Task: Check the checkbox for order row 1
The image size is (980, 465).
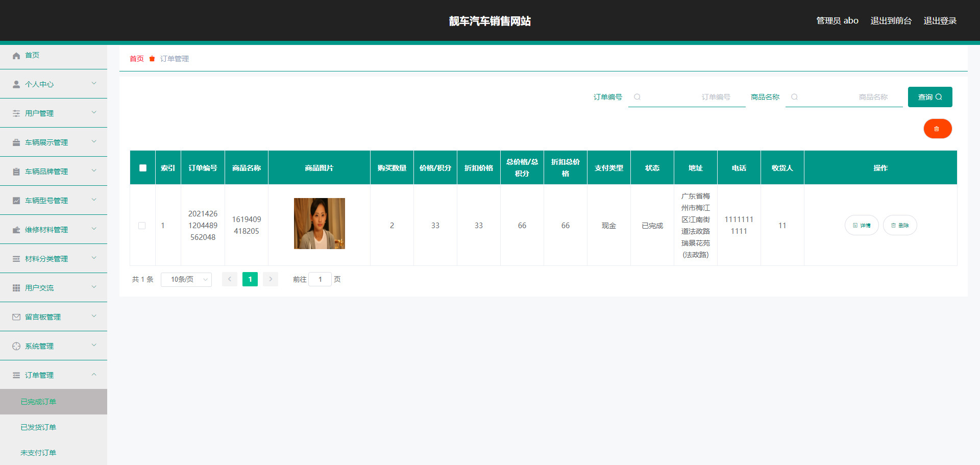Action: coord(142,226)
